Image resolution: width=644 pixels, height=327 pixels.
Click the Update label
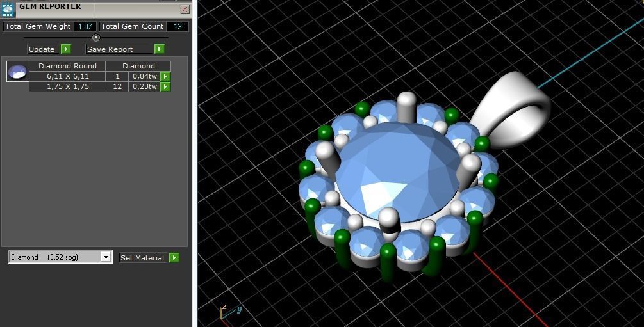click(44, 49)
